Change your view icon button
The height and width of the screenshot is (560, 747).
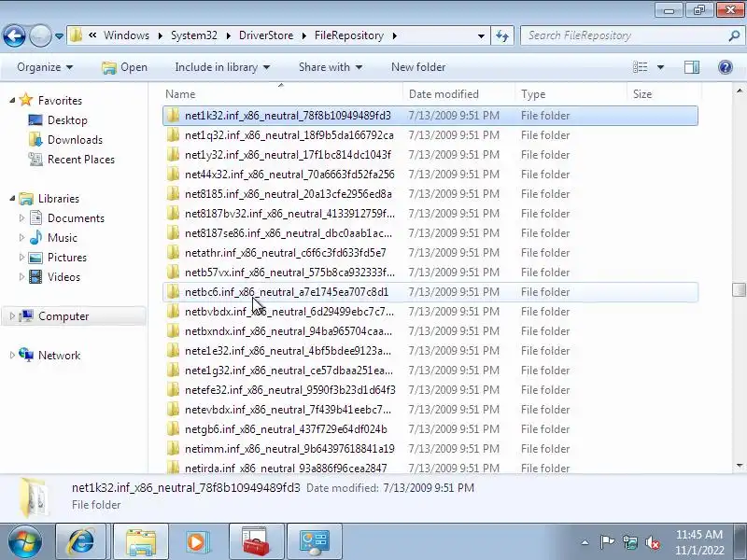click(640, 67)
